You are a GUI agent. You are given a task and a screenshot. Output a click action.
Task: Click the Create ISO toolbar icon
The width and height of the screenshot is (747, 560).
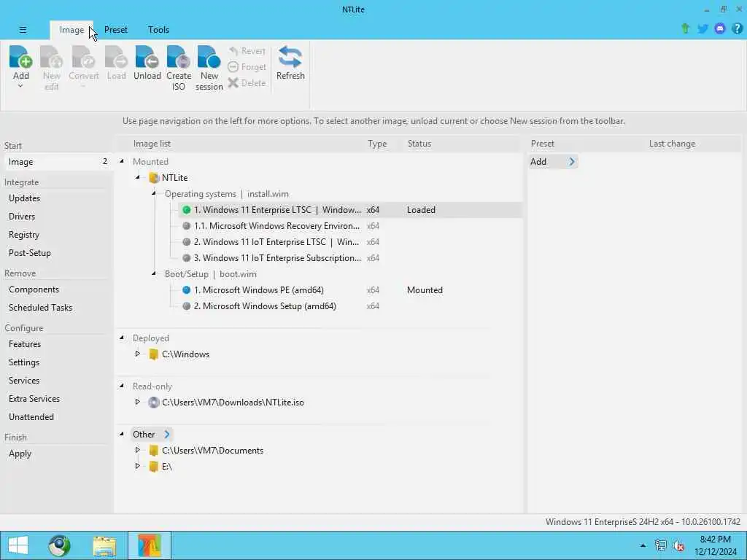click(x=178, y=57)
